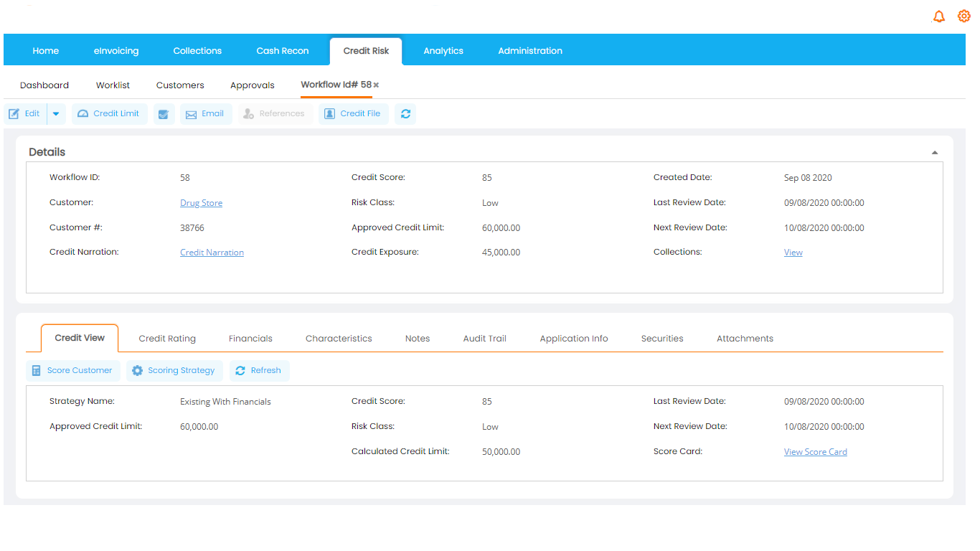Open the Credit File

[x=353, y=114]
